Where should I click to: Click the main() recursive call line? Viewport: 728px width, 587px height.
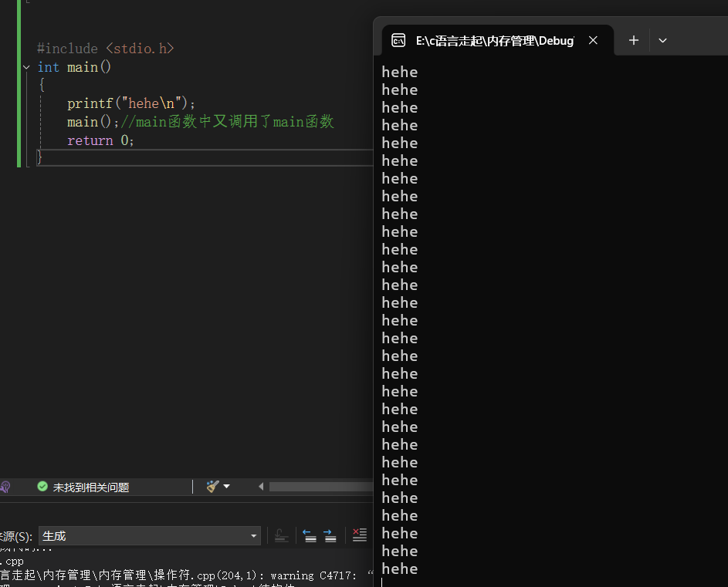pos(93,122)
